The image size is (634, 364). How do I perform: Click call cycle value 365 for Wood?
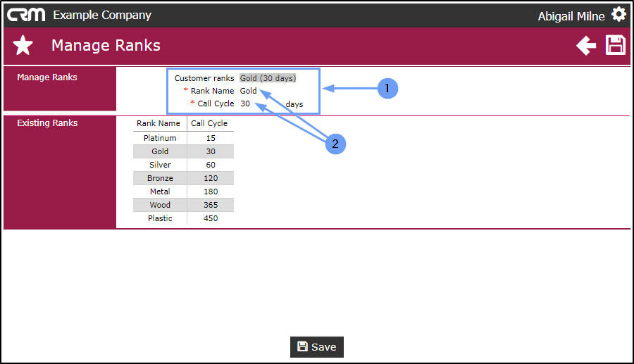point(211,205)
